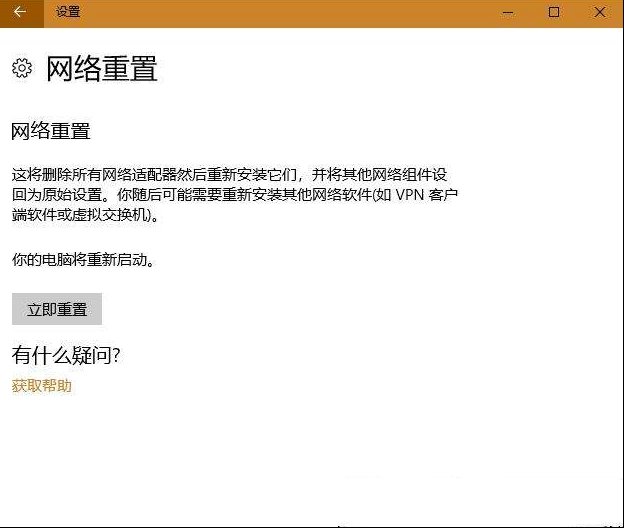Open the 获取帮助 link
Screen dimensions: 624x528
point(42,386)
